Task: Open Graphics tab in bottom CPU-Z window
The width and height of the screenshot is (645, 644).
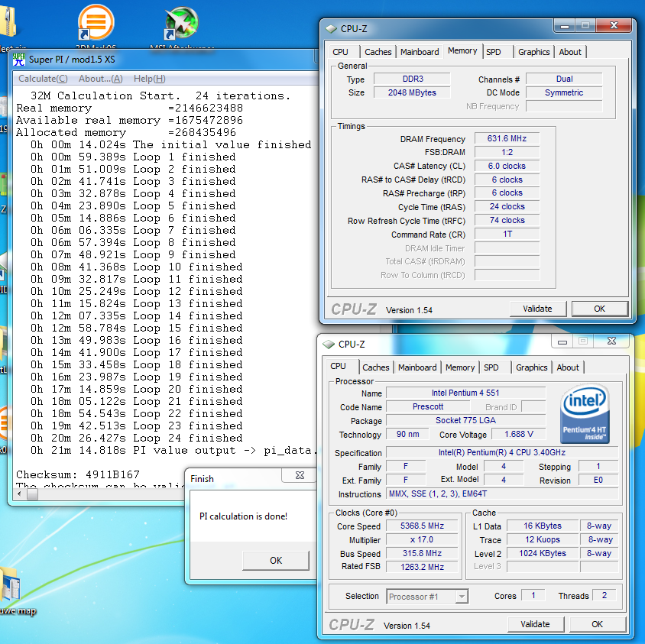Action: coord(531,367)
